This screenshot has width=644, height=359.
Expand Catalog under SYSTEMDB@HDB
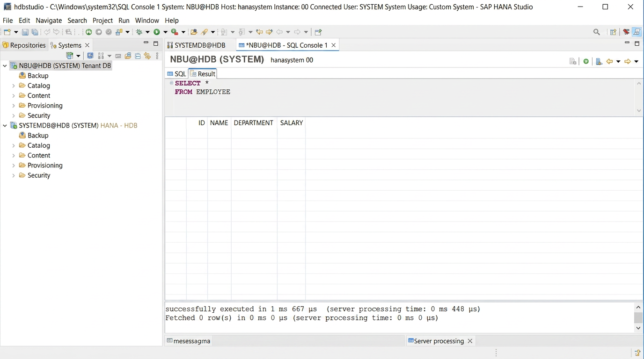coord(14,146)
